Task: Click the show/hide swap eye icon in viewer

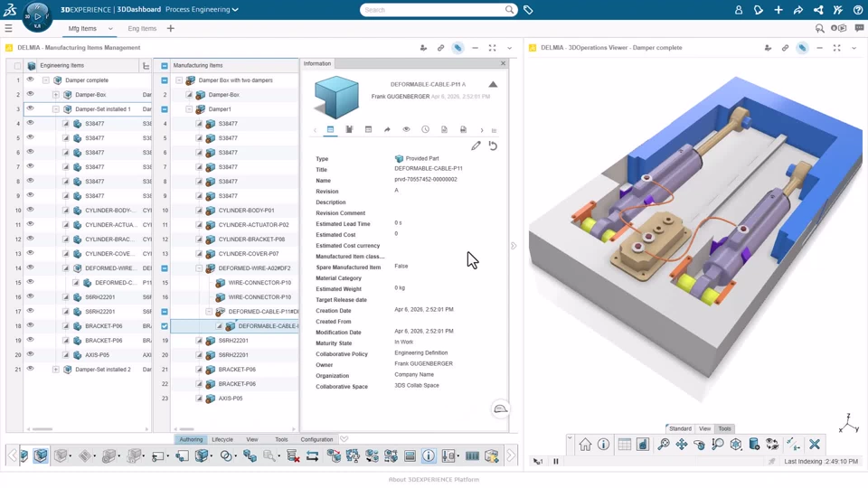Action: (x=772, y=445)
